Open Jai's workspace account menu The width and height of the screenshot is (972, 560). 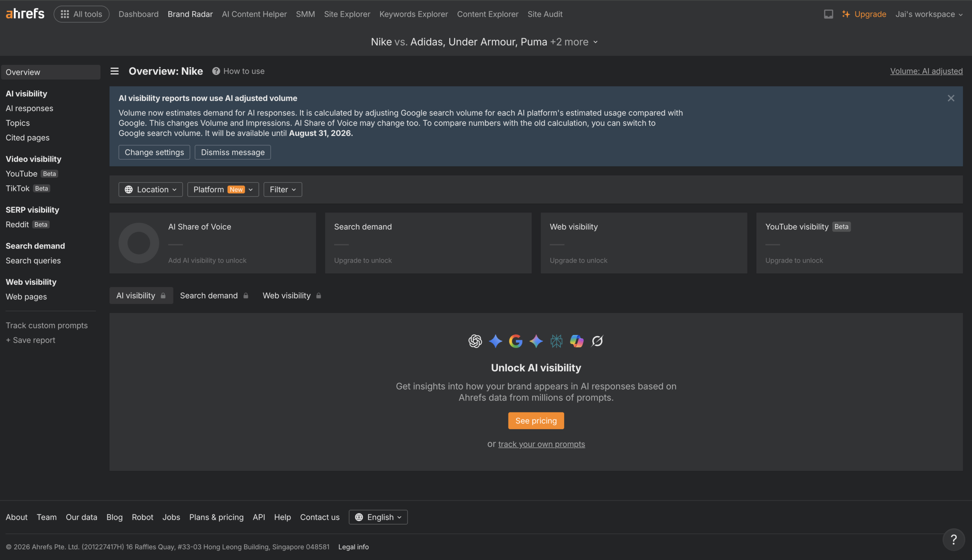click(929, 14)
